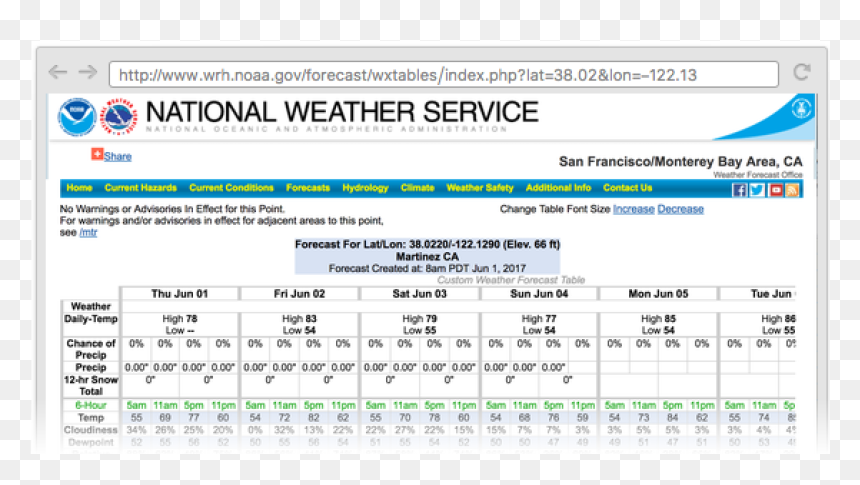
Task: Click the 12-hr Snow Total row label
Action: (x=90, y=385)
